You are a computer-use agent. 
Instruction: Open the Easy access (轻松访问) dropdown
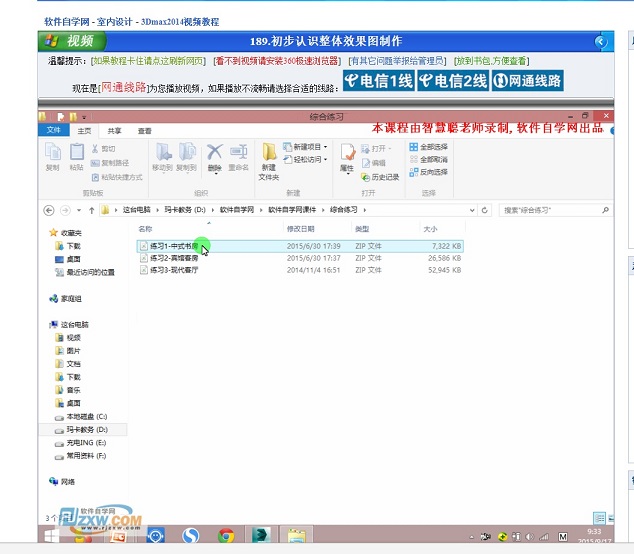305,159
